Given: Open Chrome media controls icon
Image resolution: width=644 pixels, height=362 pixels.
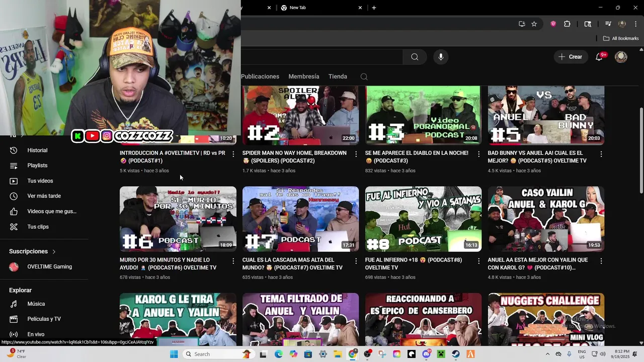Looking at the screenshot, I should (x=608, y=24).
